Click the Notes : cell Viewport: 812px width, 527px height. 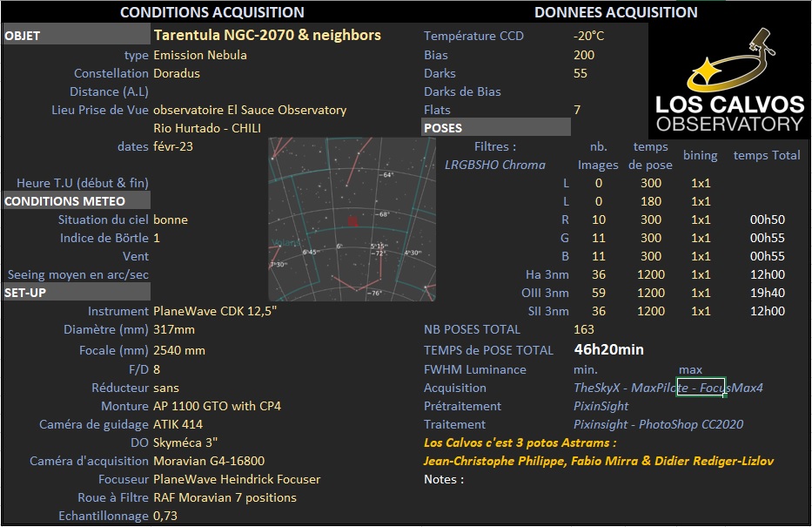(x=444, y=479)
